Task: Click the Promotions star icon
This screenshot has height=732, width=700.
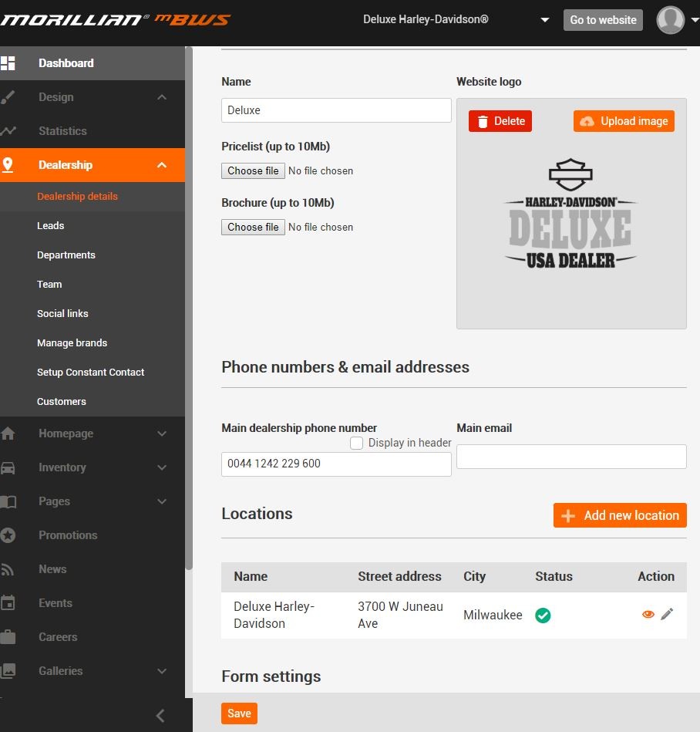Action: tap(8, 535)
